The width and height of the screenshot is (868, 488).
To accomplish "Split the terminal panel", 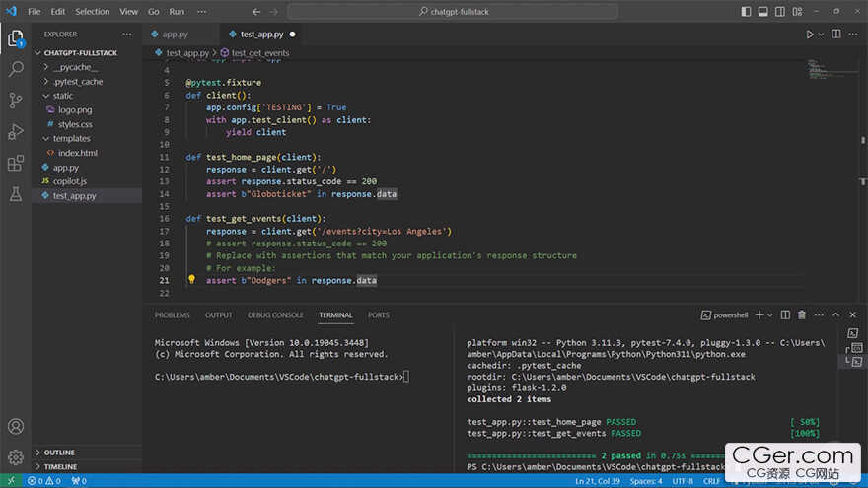I will (785, 314).
